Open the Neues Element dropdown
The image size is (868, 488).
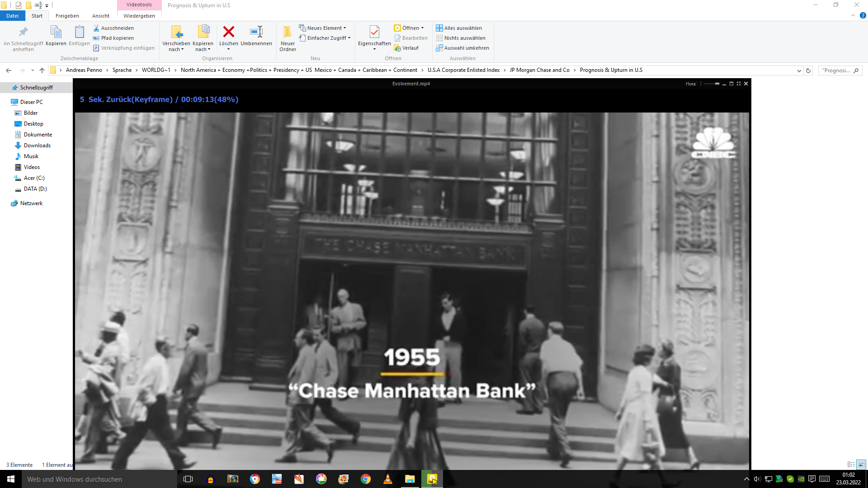point(322,28)
